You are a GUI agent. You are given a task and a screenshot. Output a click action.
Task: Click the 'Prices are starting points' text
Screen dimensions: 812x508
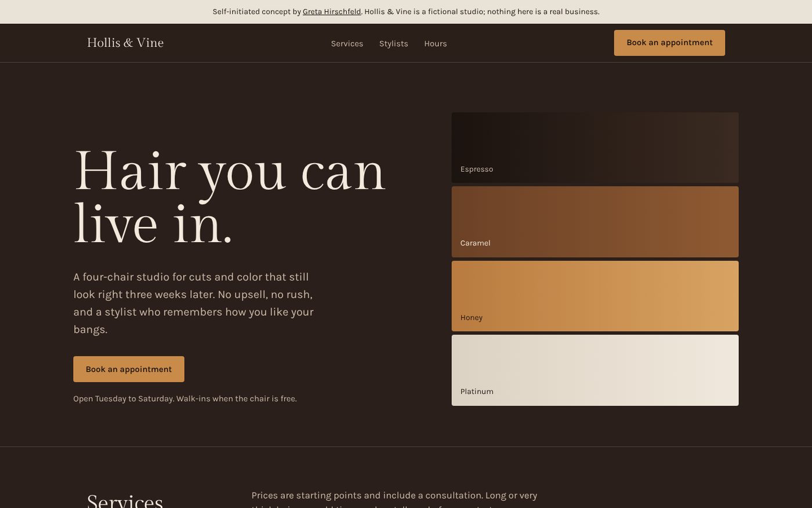point(394,498)
